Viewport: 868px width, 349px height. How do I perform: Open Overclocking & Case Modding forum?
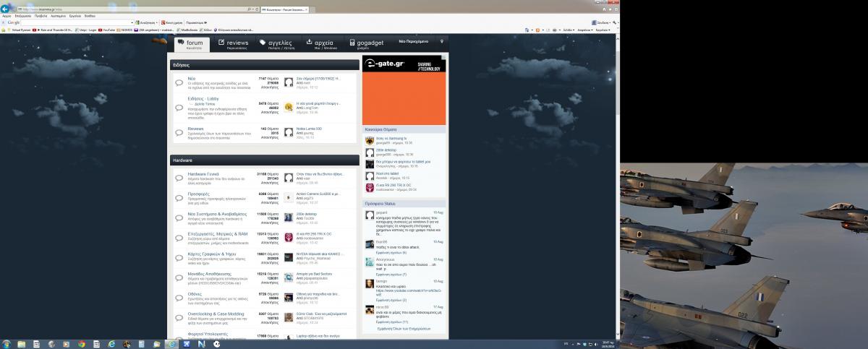(216, 314)
